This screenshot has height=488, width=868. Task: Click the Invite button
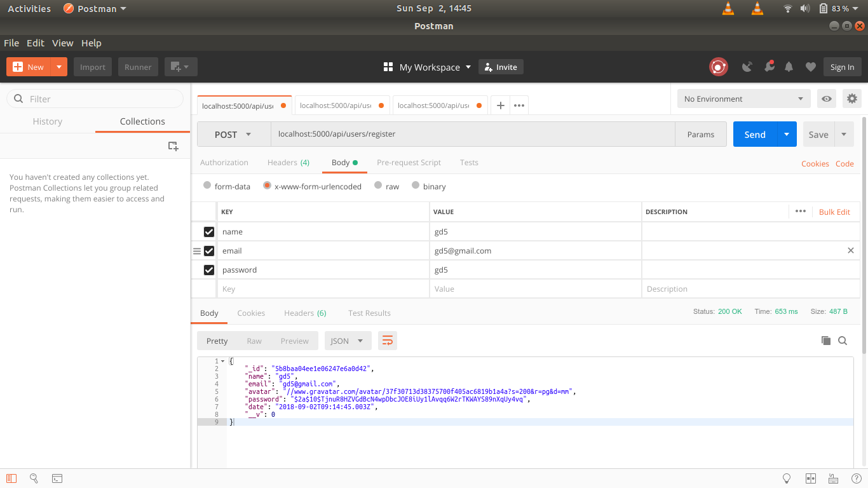pyautogui.click(x=501, y=67)
